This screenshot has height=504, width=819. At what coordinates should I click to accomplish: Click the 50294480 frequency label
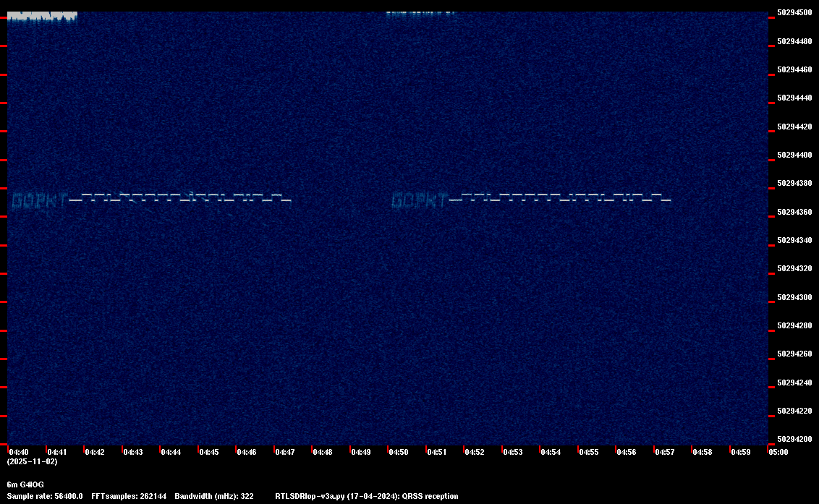[794, 41]
